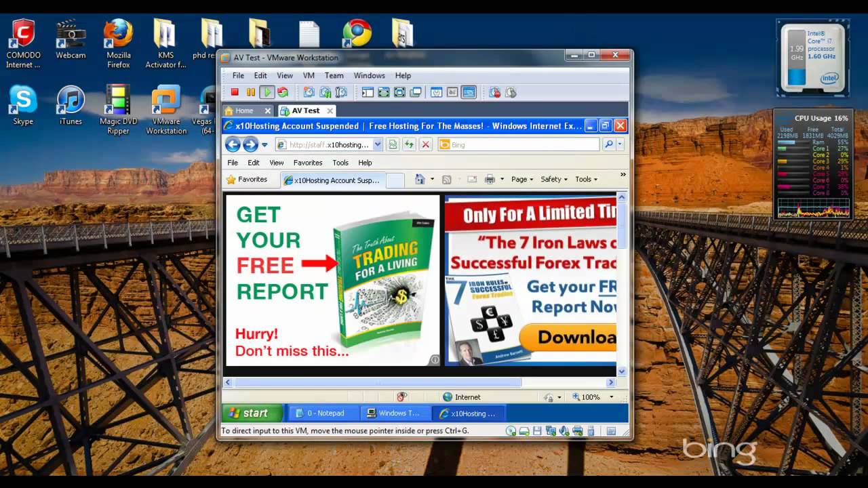Select the AV Test tab

click(x=305, y=110)
